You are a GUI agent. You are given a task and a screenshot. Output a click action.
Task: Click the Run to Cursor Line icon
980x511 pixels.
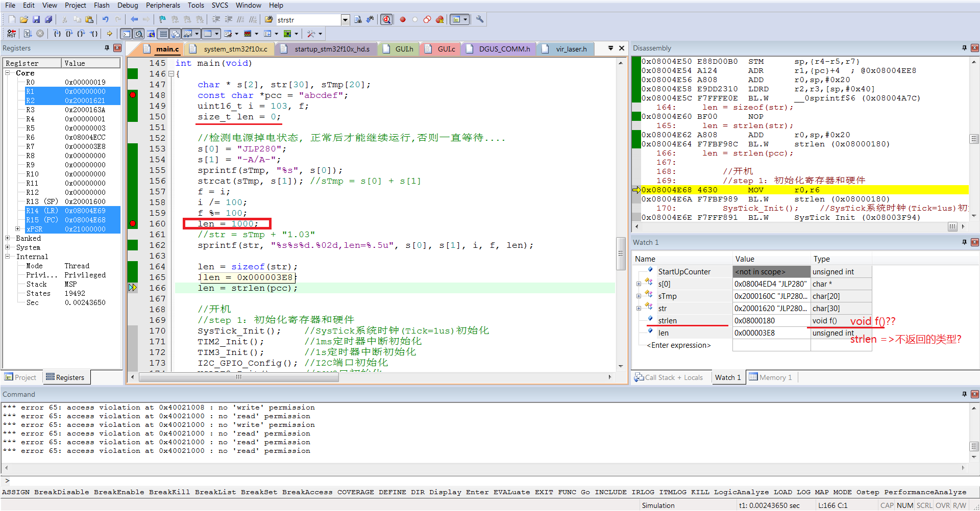pos(93,34)
